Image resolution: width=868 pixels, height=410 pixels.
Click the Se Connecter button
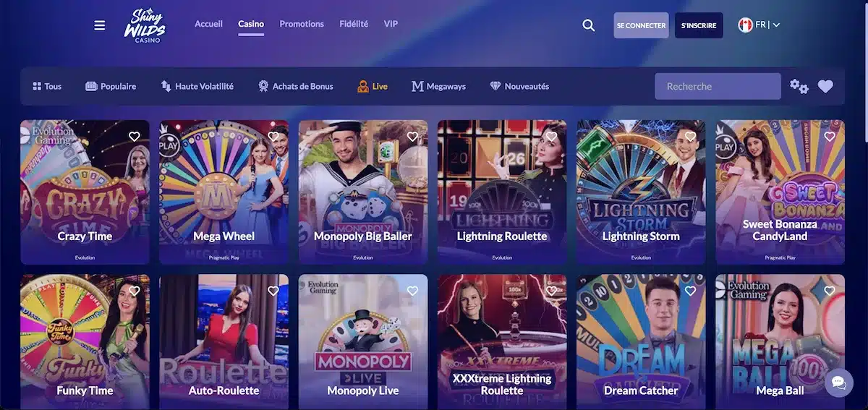[x=641, y=25]
